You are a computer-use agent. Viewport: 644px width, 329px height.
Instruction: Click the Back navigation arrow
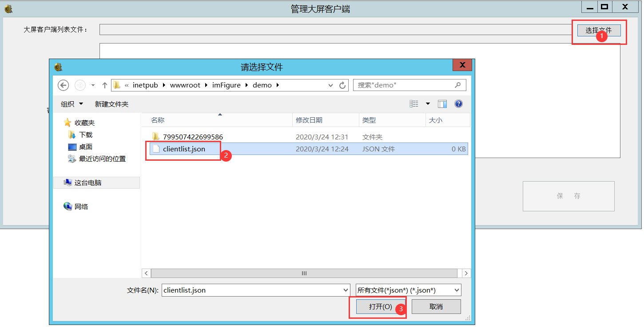pyautogui.click(x=64, y=85)
